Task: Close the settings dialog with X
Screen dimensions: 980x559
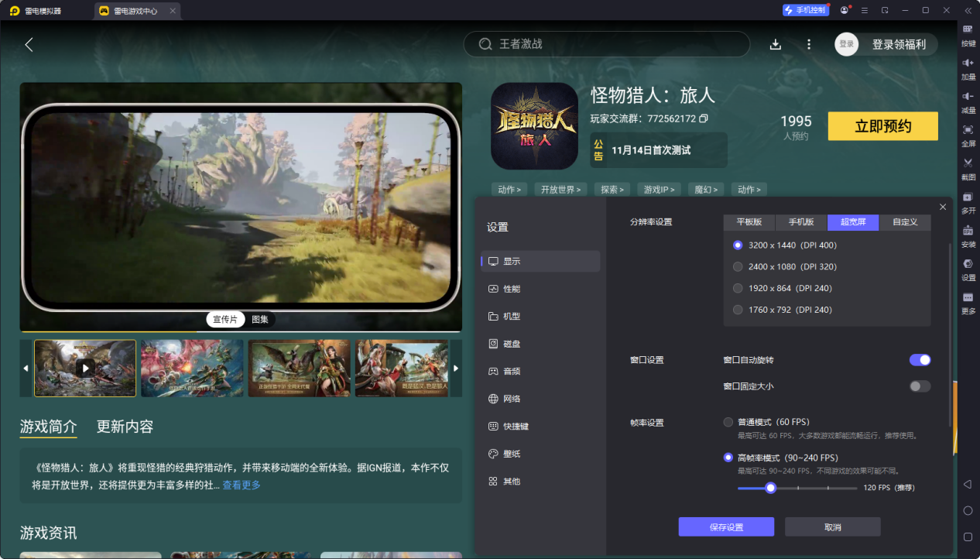Action: (942, 207)
